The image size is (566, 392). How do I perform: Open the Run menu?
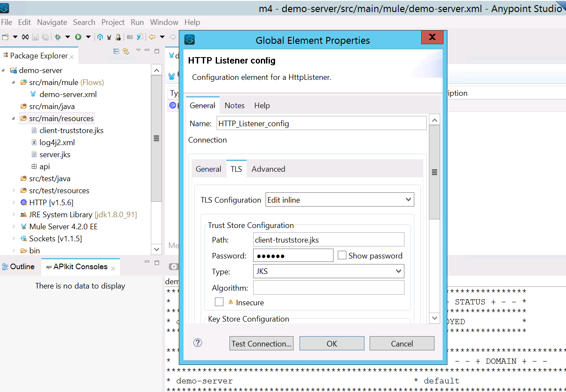(x=137, y=22)
